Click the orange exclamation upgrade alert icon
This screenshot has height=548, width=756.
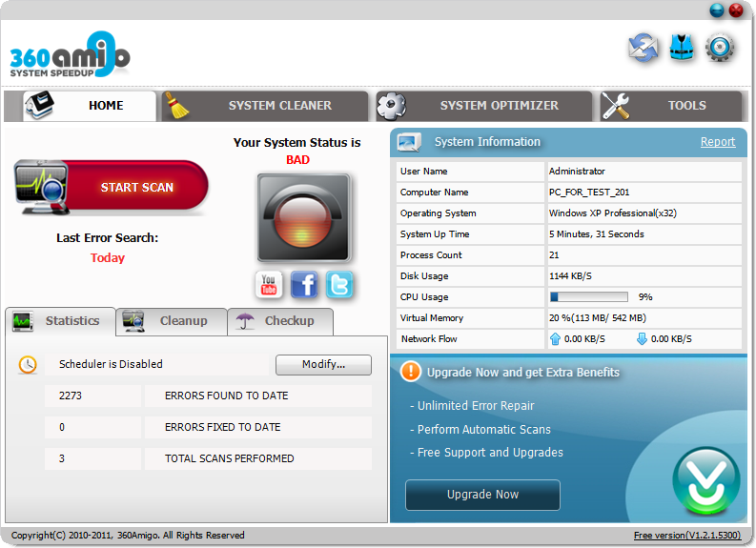coord(411,372)
